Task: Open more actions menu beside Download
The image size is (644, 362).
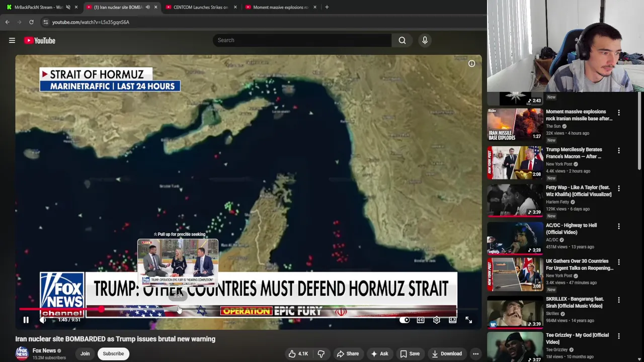Action: coord(475,354)
